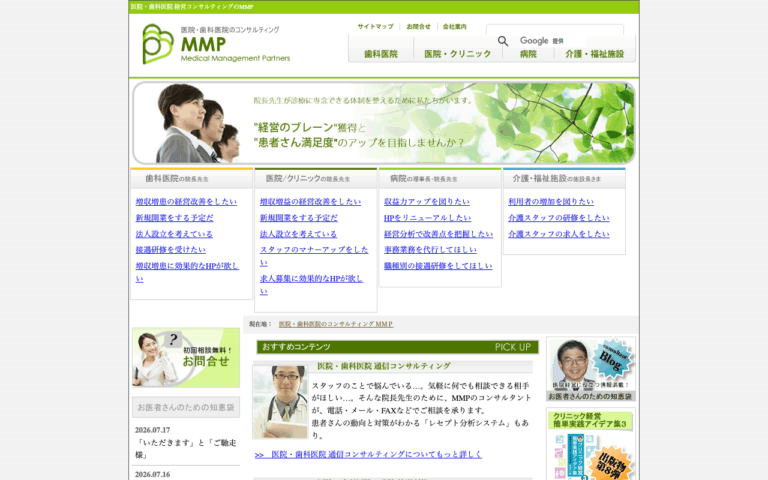
Task: Click the おすすめコンテンツ PICK UP header bar
Action: pyautogui.click(x=397, y=347)
